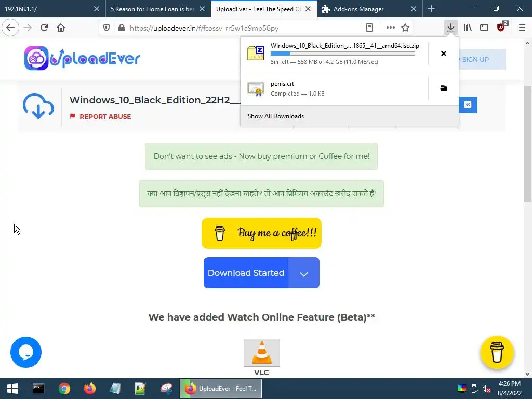Click the muted volume tray icon
The height and width of the screenshot is (399, 532).
point(486,389)
